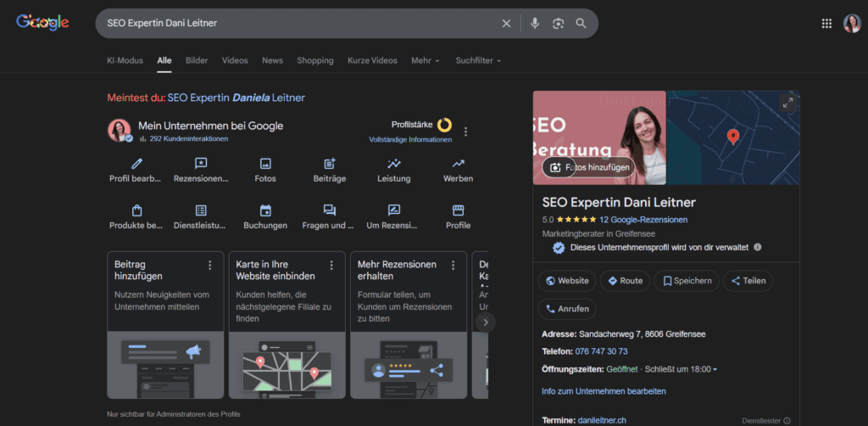The width and height of the screenshot is (868, 426).
Task: Open options on Karte einbinden card
Action: coord(331,266)
